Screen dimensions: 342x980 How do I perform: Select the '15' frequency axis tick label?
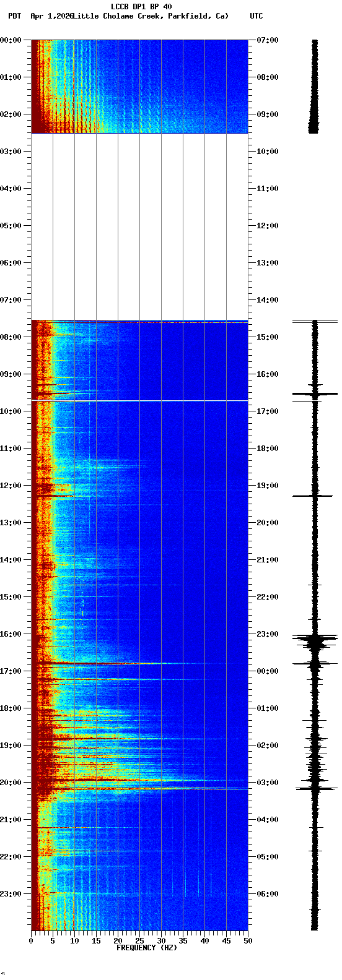(x=96, y=941)
